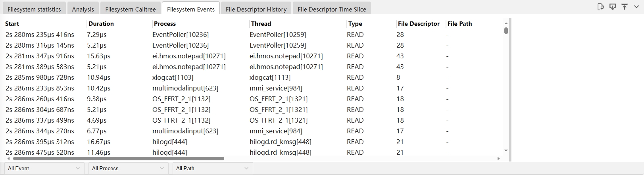
Task: Click the scroll right arrow
Action: click(498, 158)
